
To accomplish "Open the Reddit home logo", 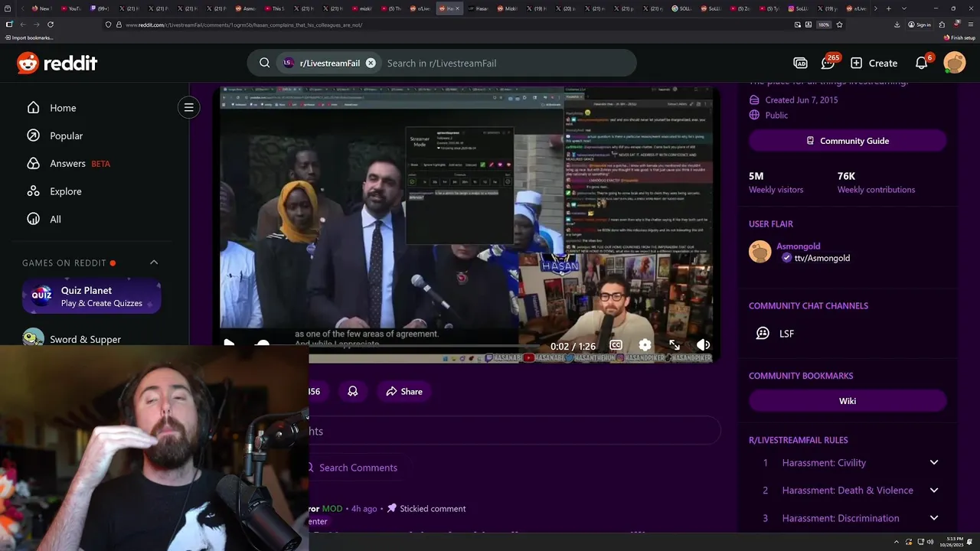I will (57, 63).
